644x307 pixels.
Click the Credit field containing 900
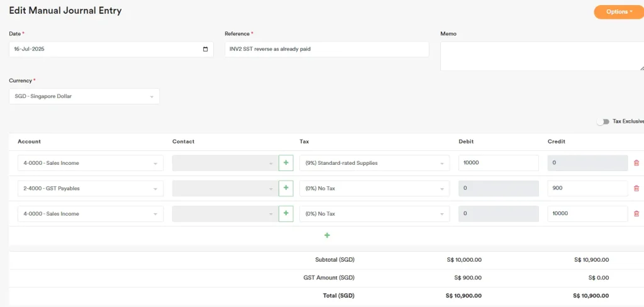click(x=587, y=188)
